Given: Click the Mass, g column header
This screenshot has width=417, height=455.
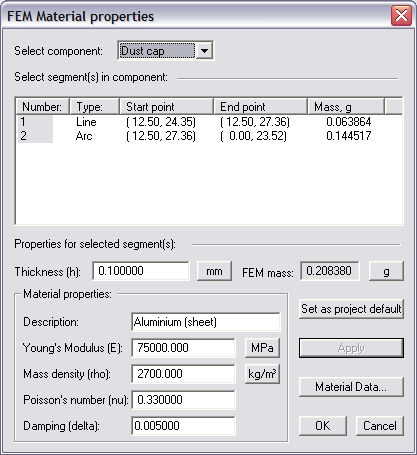Looking at the screenshot, I should coord(346,107).
